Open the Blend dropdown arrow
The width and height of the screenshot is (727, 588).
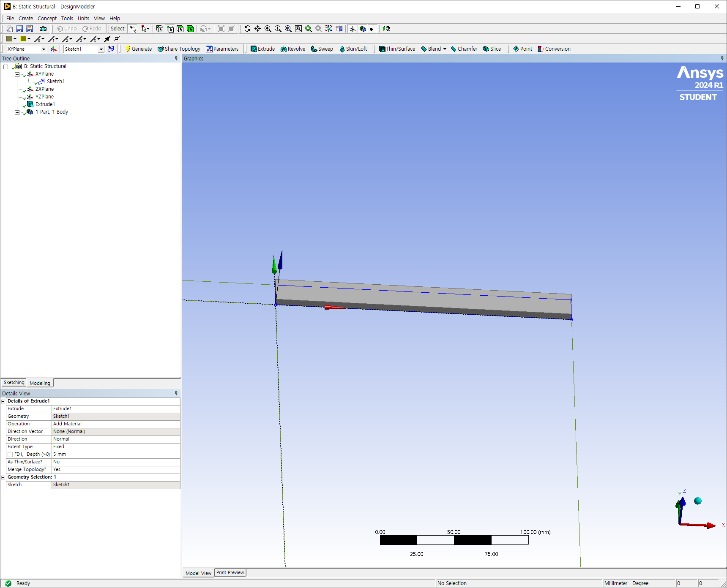(445, 49)
